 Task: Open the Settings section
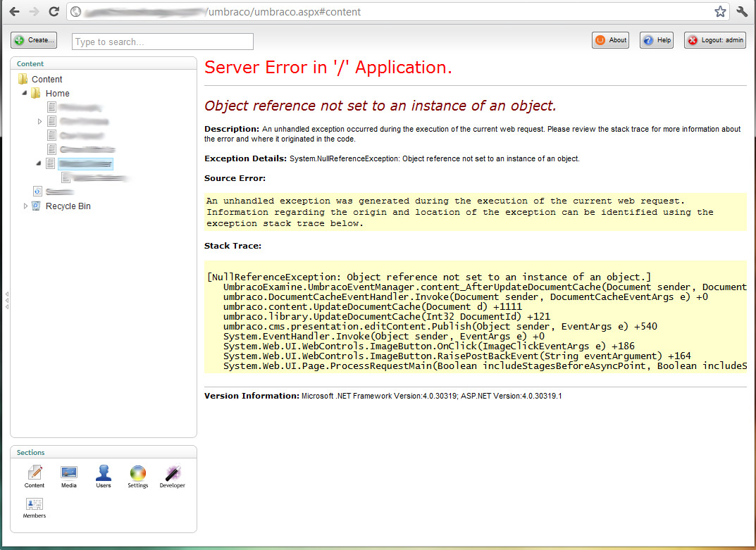point(138,477)
